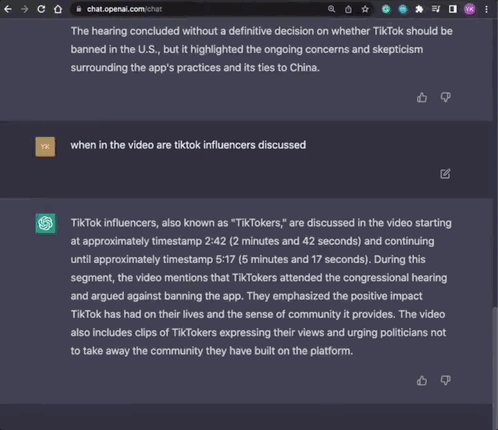
Task: Click the page vertical scrollbar
Action: coord(495,367)
